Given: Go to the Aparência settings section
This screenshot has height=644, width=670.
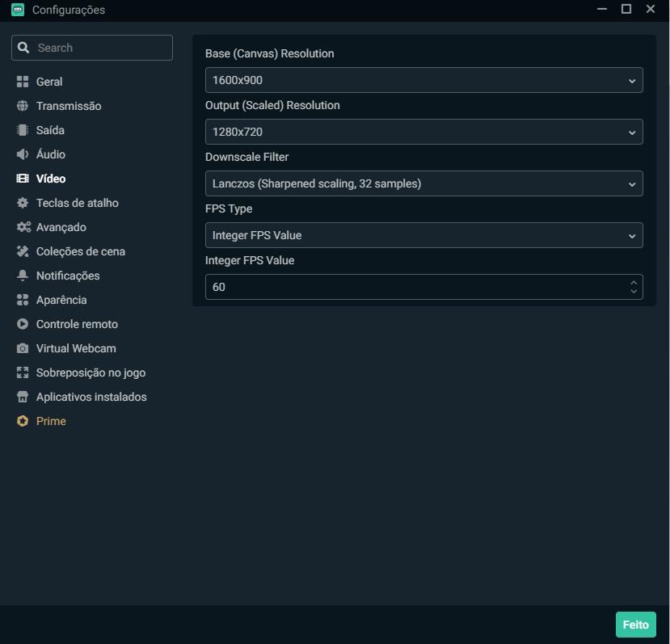Looking at the screenshot, I should (61, 300).
